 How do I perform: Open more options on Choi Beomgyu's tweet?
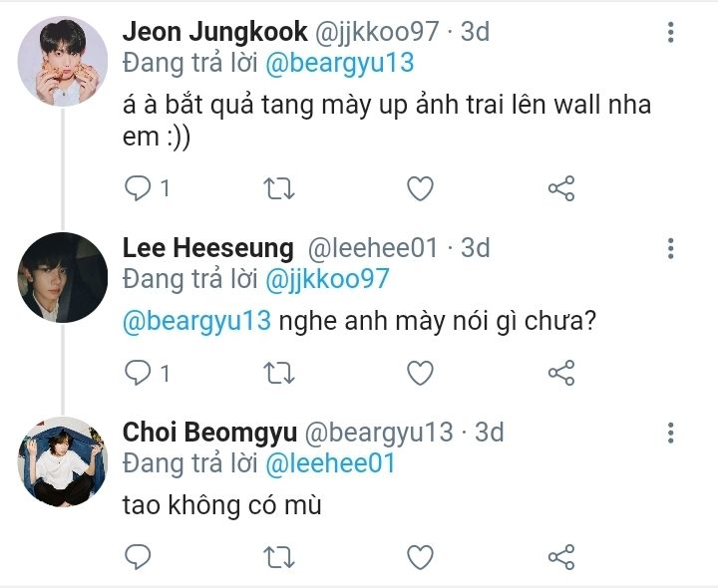[x=671, y=433]
